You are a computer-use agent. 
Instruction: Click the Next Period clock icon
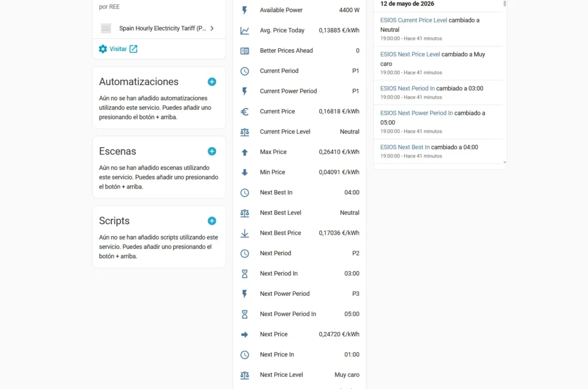tap(245, 253)
